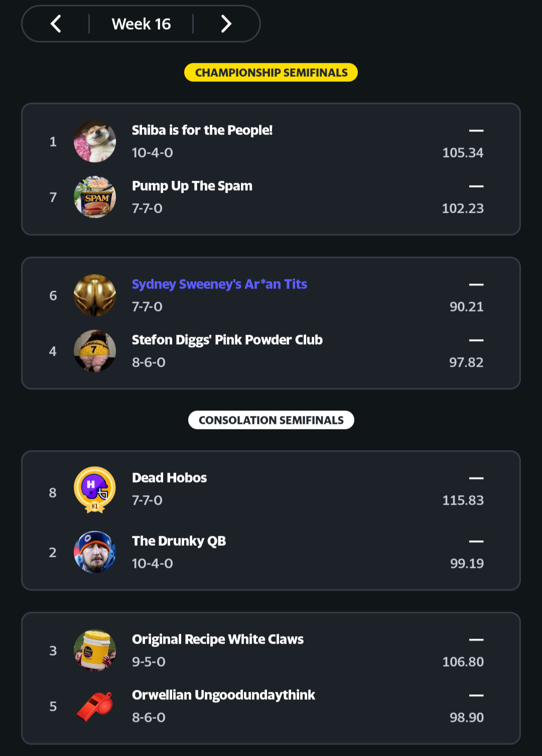View Original Recipe White Claws' 106.80 score

463,662
